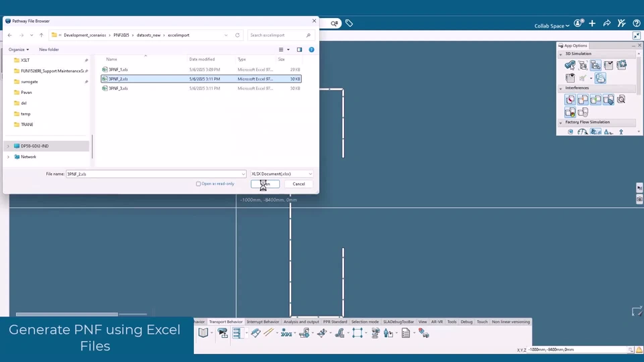The width and height of the screenshot is (644, 362).
Task: Enable the Open as read-only checkbox
Action: (x=199, y=184)
